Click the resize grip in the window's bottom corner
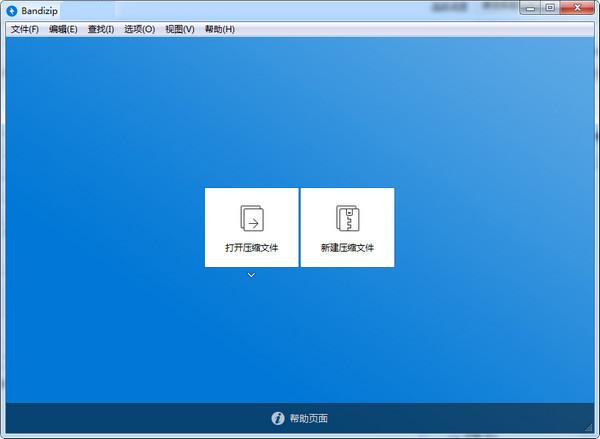Screen dimensions: 600x439 point(589,428)
